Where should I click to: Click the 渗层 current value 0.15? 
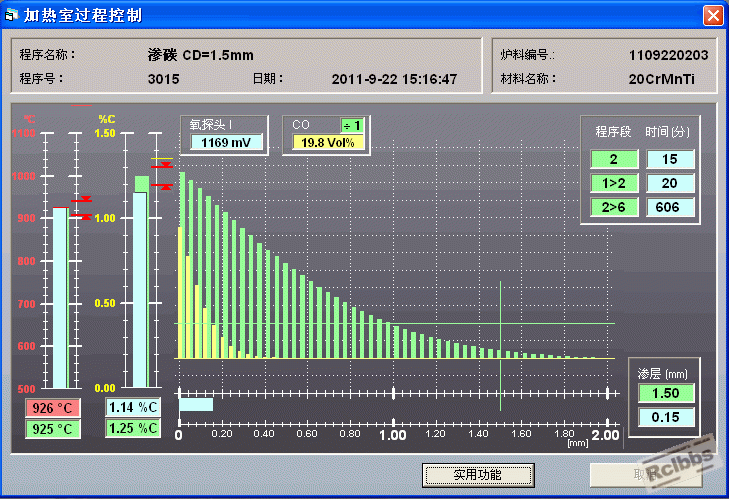pos(666,417)
